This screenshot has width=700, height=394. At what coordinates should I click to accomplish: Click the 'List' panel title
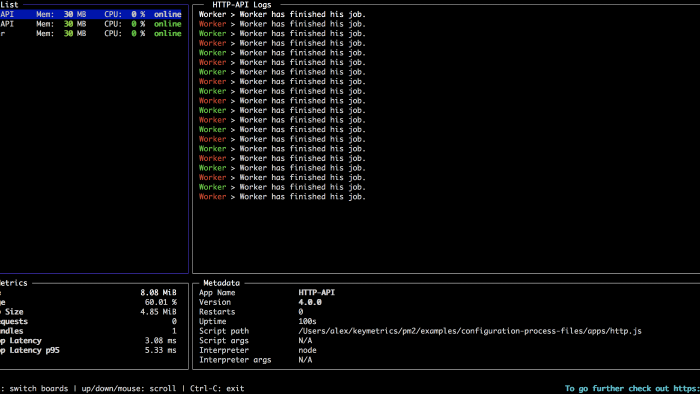[x=9, y=5]
